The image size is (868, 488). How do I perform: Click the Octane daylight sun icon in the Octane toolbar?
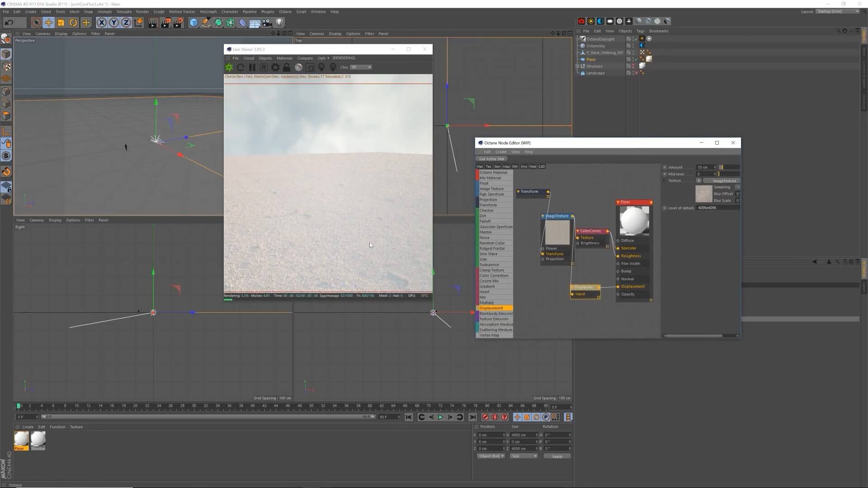pyautogui.click(x=591, y=21)
